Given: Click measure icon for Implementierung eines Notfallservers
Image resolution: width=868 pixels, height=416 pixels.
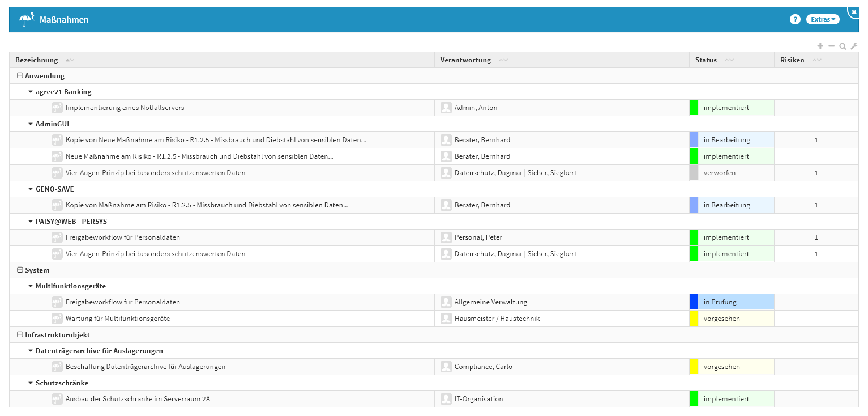Looking at the screenshot, I should point(57,108).
